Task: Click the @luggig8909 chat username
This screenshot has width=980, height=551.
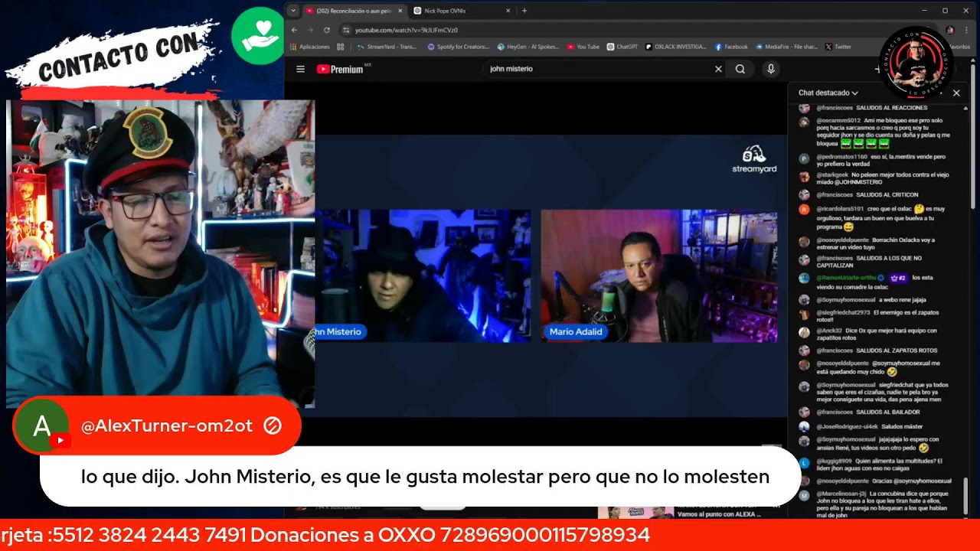Action: [x=835, y=461]
